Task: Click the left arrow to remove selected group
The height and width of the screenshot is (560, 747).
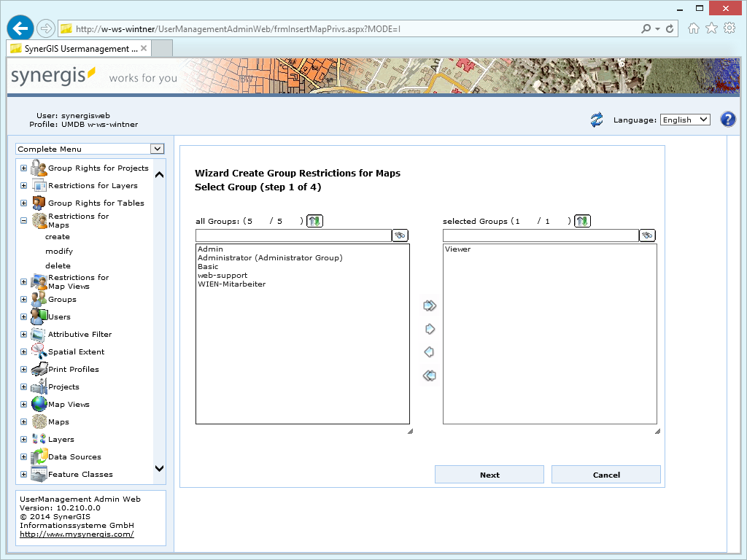Action: click(x=429, y=352)
